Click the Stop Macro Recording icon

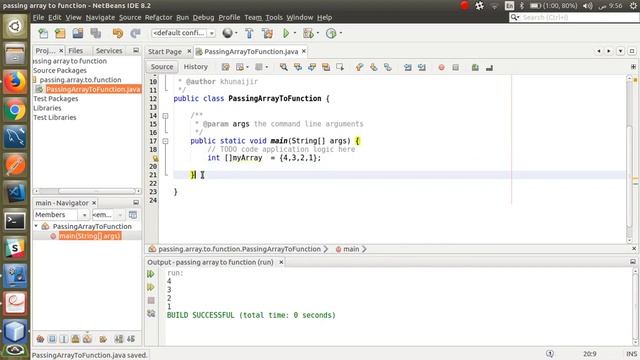[456, 67]
